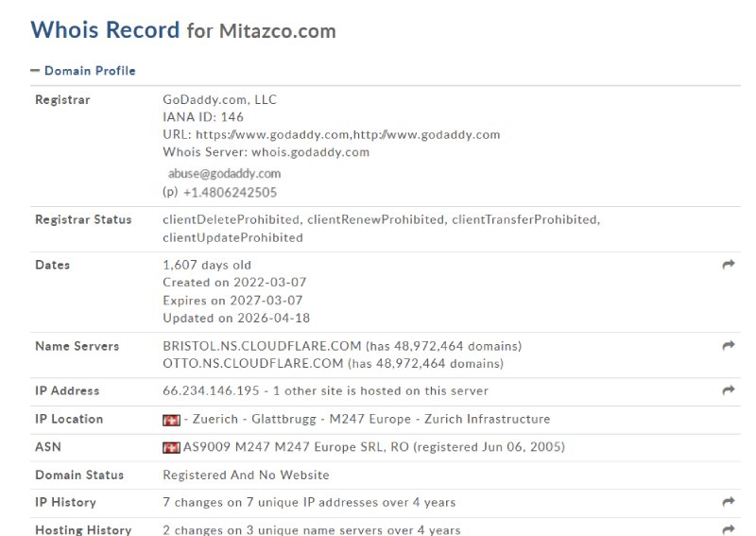Click the Whois Server whois.godaddy.com line

pos(266,152)
